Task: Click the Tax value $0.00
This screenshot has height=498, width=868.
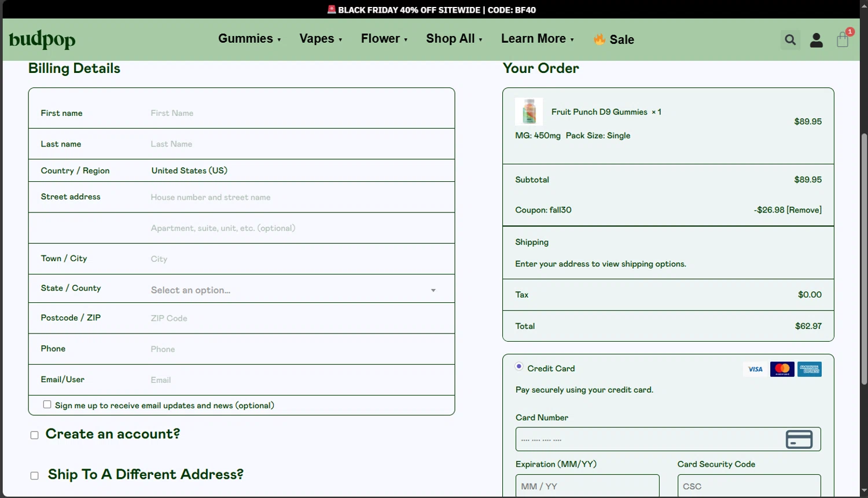Action: [x=810, y=295]
